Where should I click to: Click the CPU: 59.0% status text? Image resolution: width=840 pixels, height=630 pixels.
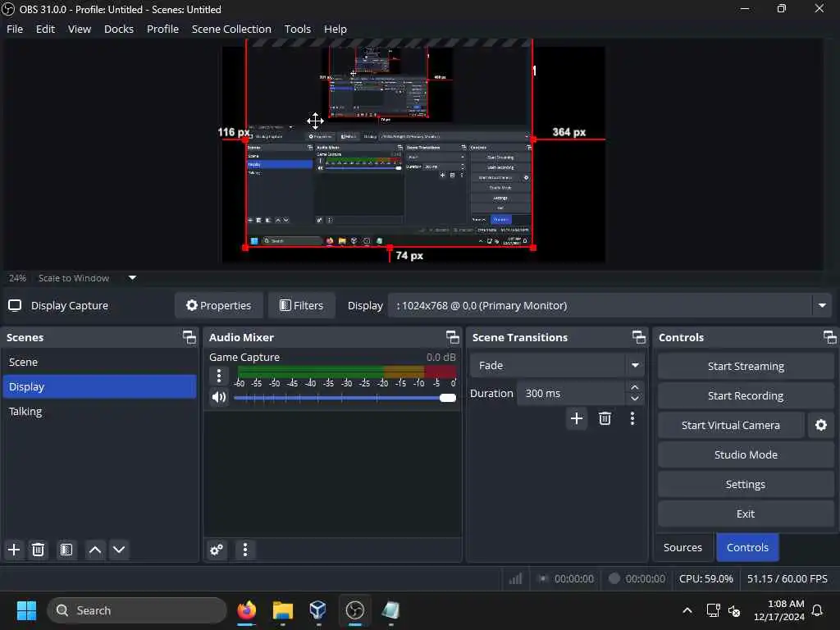(x=705, y=578)
